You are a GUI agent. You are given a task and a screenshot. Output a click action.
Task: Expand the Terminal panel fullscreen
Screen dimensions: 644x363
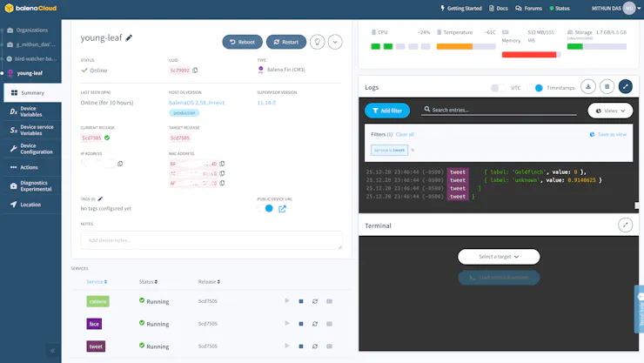point(626,225)
